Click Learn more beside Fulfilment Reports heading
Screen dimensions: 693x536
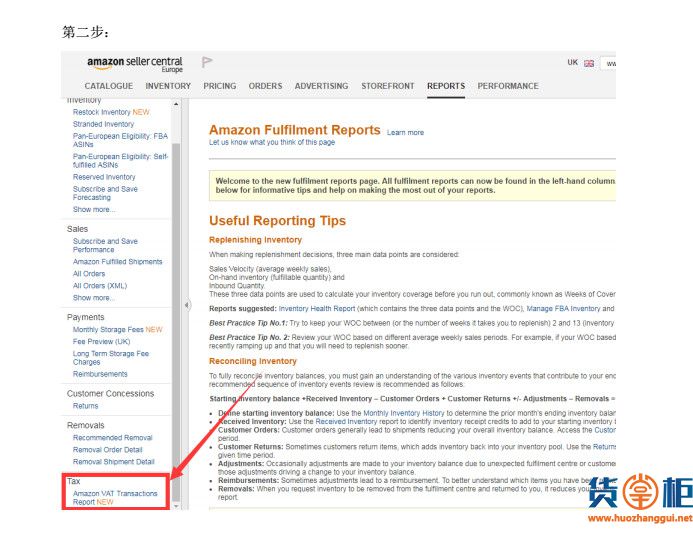coord(405,133)
